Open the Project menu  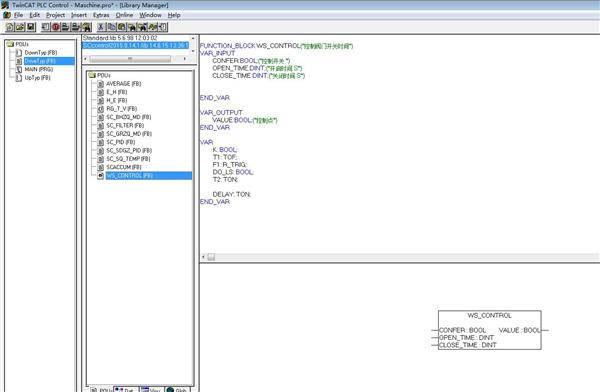(x=55, y=15)
